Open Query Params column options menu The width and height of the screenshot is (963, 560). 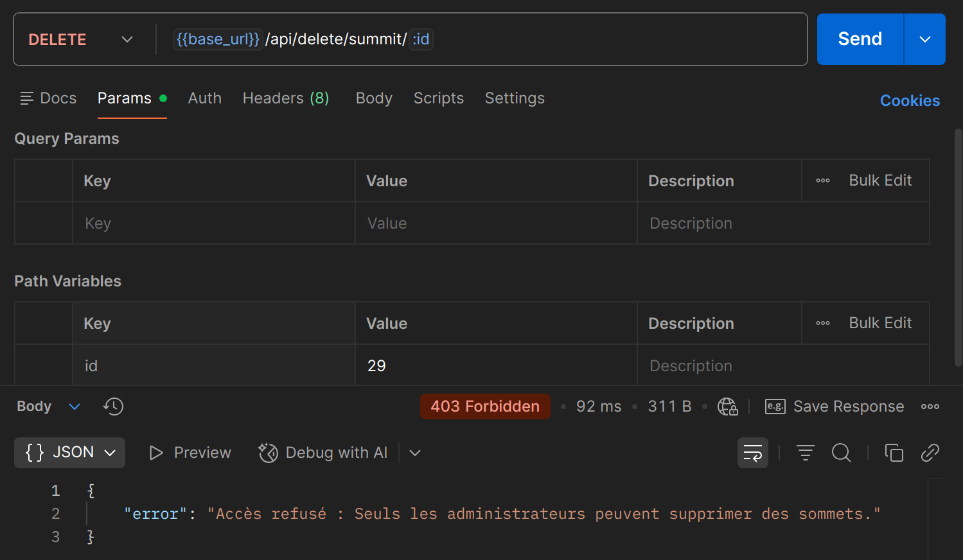(823, 180)
